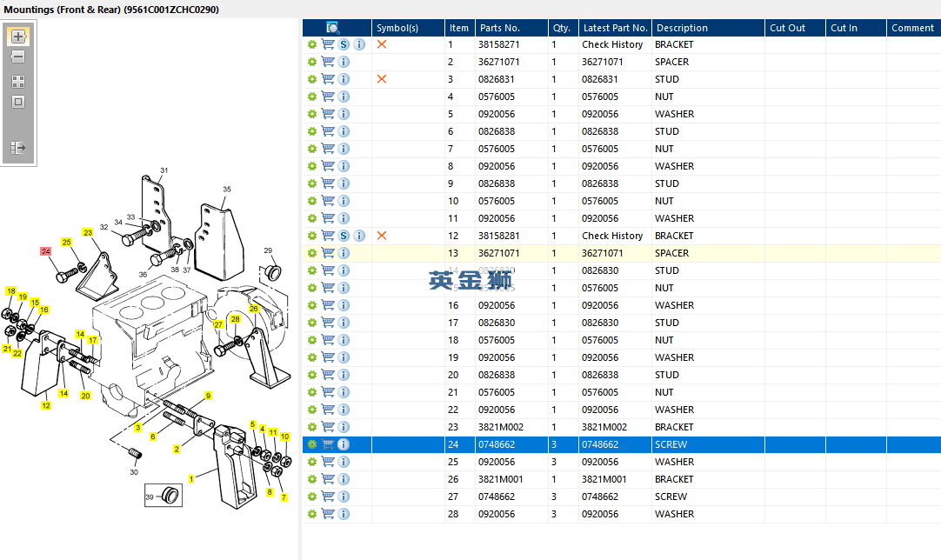Viewport: 941px width, 560px height.
Task: Open info icon in highlighted item 24 SCREW row
Action: (344, 444)
